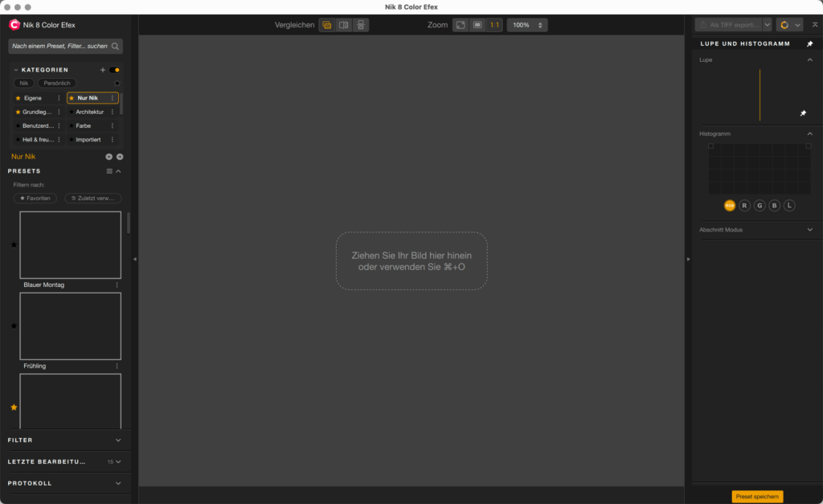
Task: Collapse the right panel with the top-right arrow icon
Action: [815, 25]
